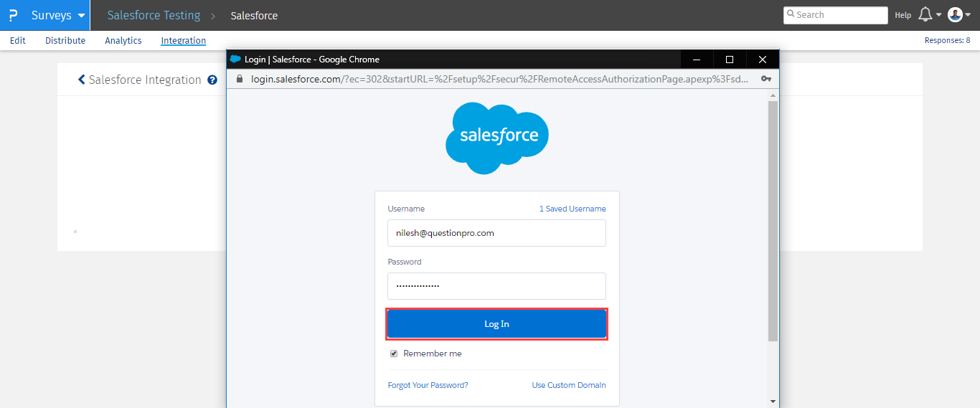The image size is (980, 408).
Task: Maximize the Salesforce login popup window
Action: pos(730,60)
